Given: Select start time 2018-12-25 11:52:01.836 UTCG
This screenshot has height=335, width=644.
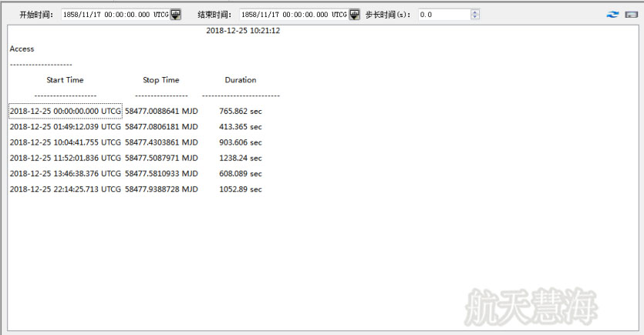Looking at the screenshot, I should coord(66,158).
